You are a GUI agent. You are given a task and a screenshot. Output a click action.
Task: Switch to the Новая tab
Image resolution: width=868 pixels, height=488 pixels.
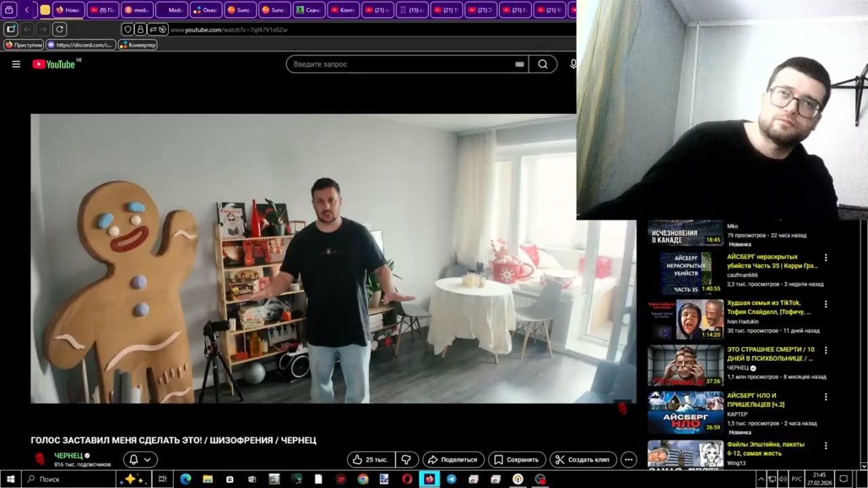pyautogui.click(x=68, y=10)
